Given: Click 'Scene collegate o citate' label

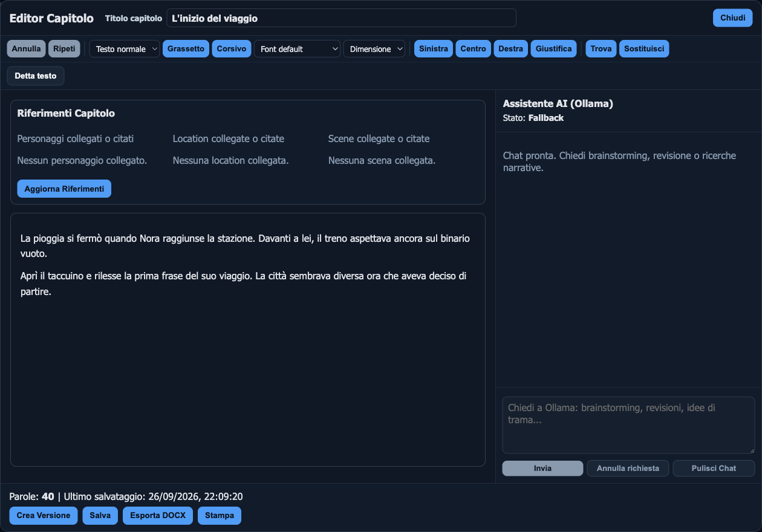Looking at the screenshot, I should pos(379,138).
